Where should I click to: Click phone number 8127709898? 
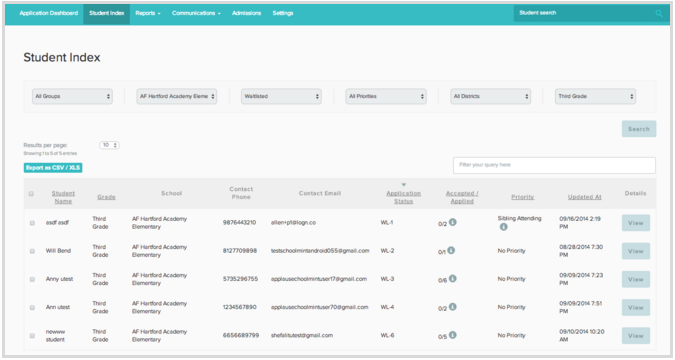(x=240, y=251)
